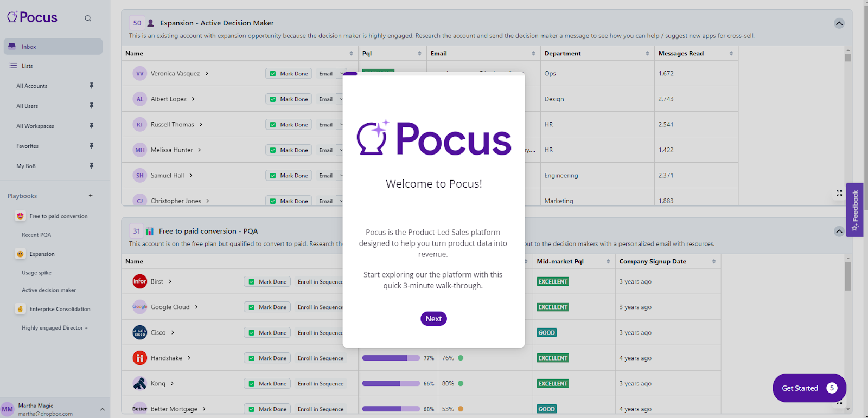Click the Pocus logo in the sidebar
Viewport: 868px width, 418px height.
pos(32,17)
